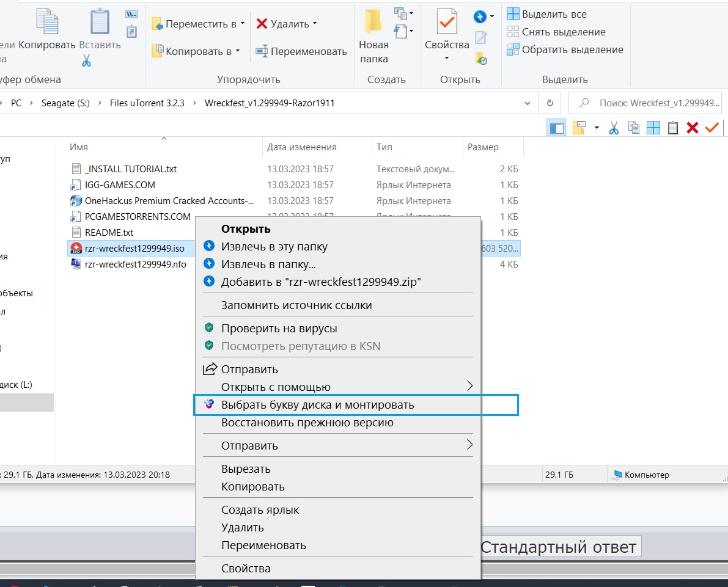
Task: Click the paste shortcut icon in the clipboard group
Action: (132, 31)
